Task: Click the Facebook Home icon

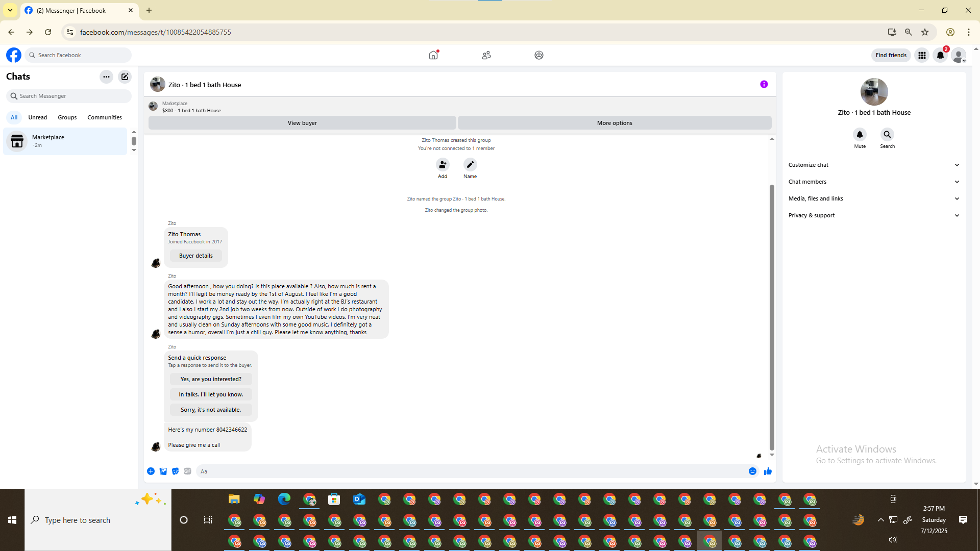Action: (x=433, y=55)
